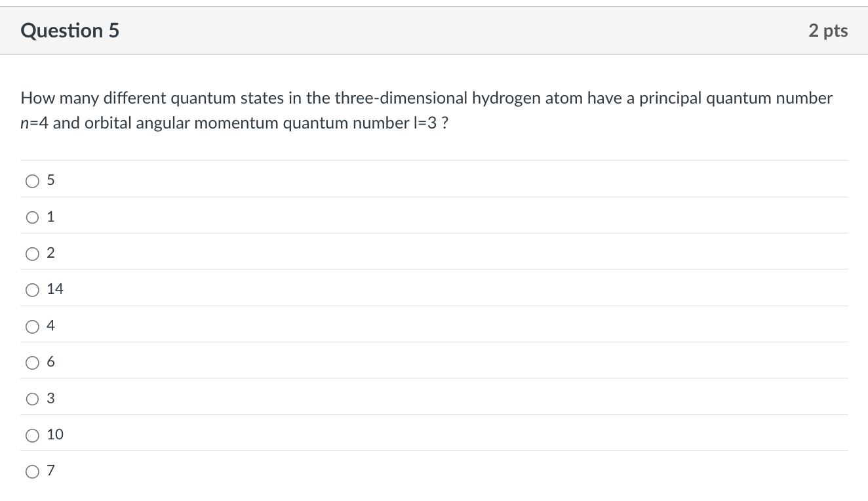Click the Question 5 header
The width and height of the screenshot is (868, 501).
pos(69,30)
